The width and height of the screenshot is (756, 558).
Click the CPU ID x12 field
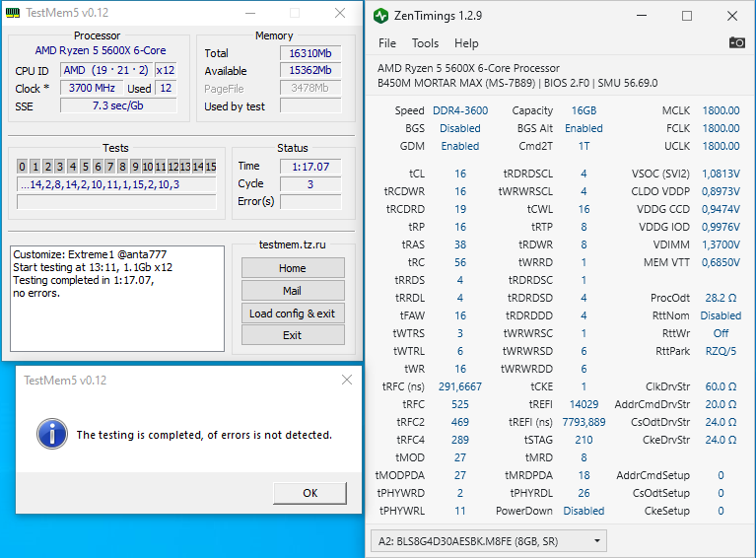pyautogui.click(x=166, y=70)
